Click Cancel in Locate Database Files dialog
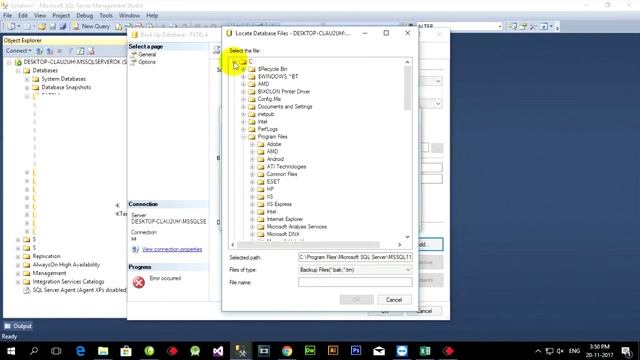 (394, 300)
